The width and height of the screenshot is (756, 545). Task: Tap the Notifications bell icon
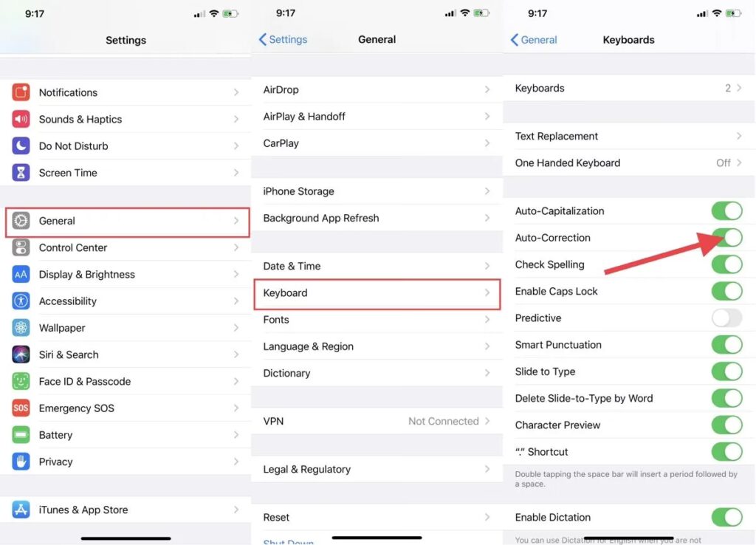[x=21, y=92]
